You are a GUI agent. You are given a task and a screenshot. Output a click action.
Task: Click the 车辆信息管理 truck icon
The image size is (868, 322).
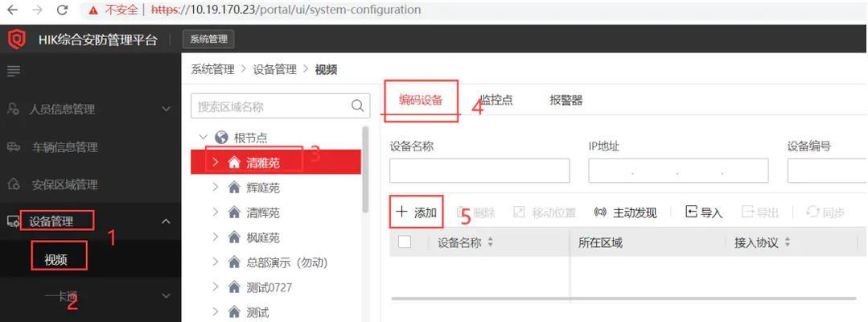tap(14, 147)
